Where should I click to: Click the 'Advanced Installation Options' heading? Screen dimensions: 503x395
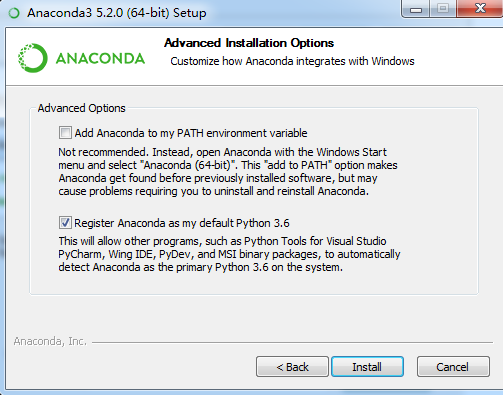(x=249, y=43)
